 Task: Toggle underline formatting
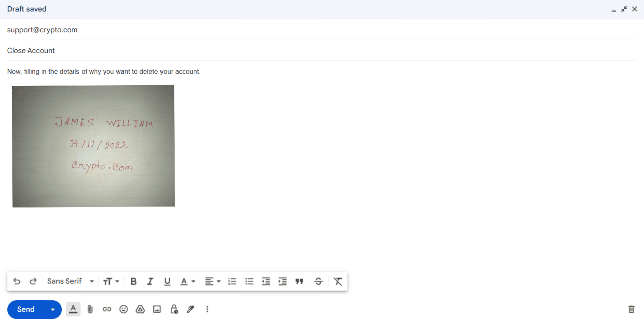point(167,281)
